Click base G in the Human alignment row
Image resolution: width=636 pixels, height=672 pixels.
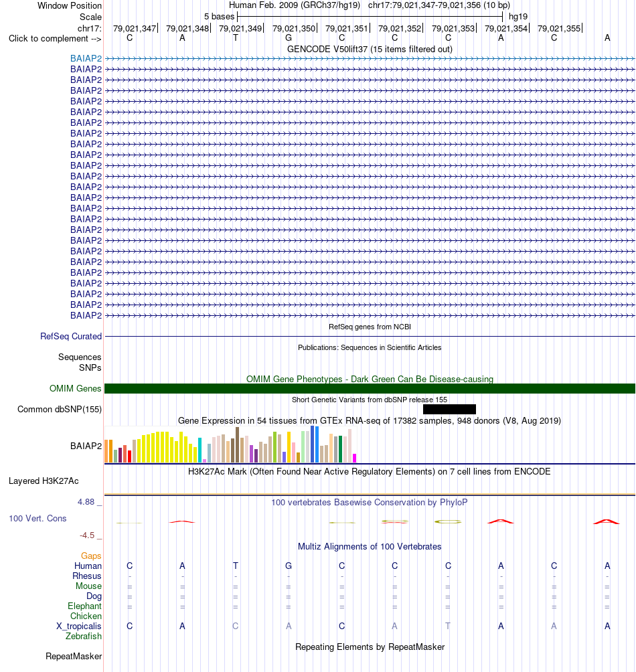pyautogui.click(x=289, y=566)
